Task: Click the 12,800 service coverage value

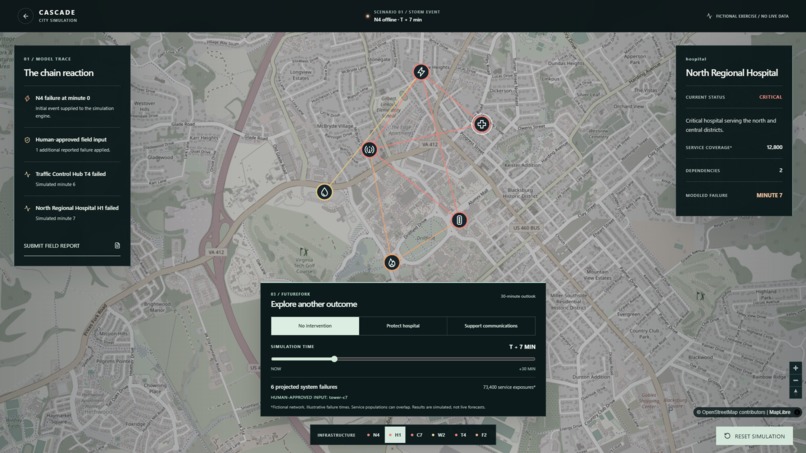Action: (774, 147)
